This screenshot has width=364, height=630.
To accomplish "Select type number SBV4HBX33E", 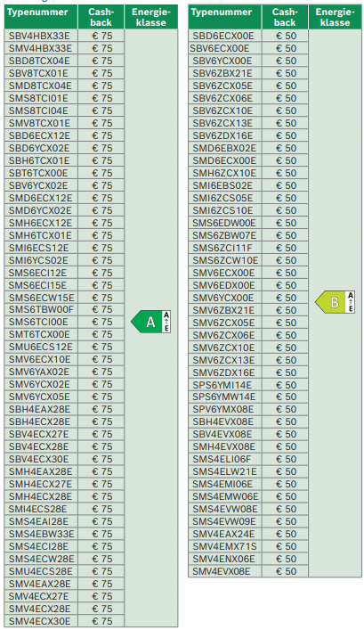I will click(x=39, y=36).
